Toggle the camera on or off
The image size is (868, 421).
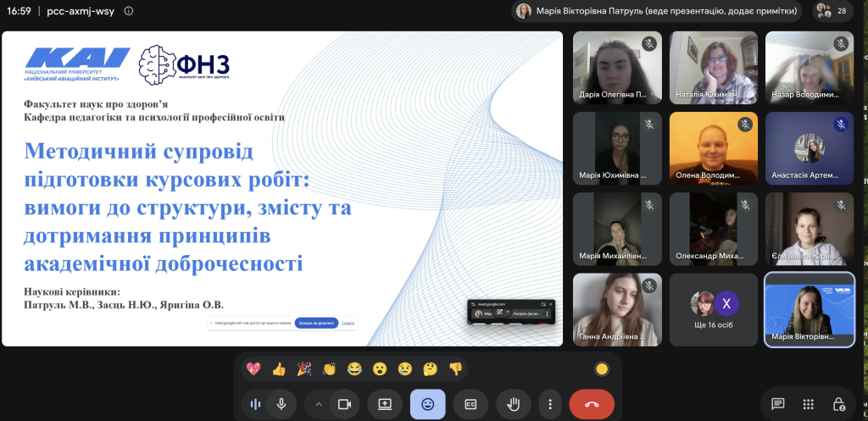(x=344, y=404)
